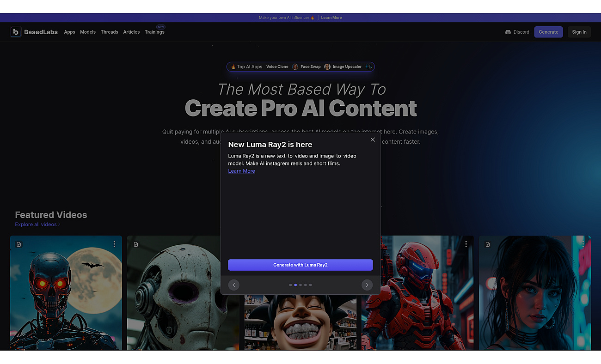The image size is (601, 364).
Task: Open grinning cartoon face featured video
Action: point(300,322)
